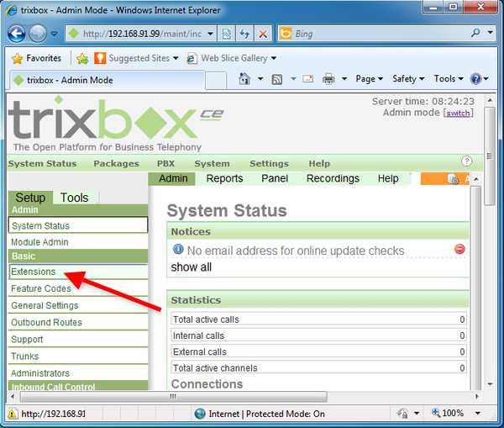Expand the Home button dropdown arrow
The image size is (504, 428).
pos(260,79)
